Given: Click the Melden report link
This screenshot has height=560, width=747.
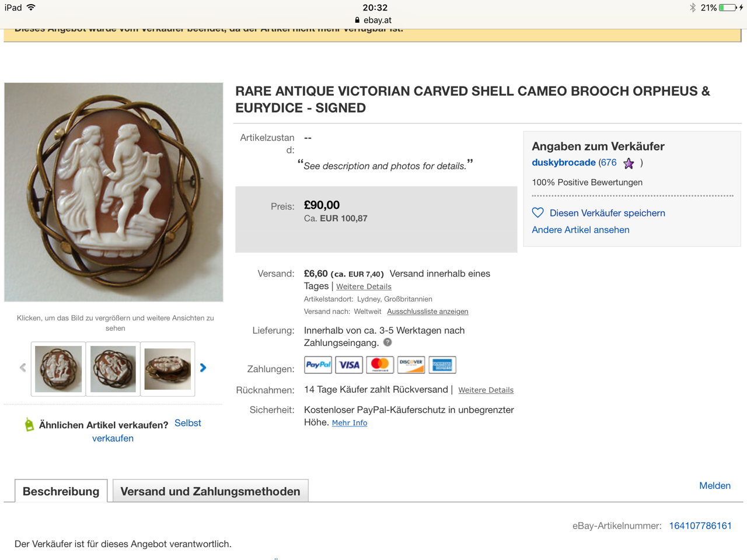Looking at the screenshot, I should pyautogui.click(x=714, y=485).
